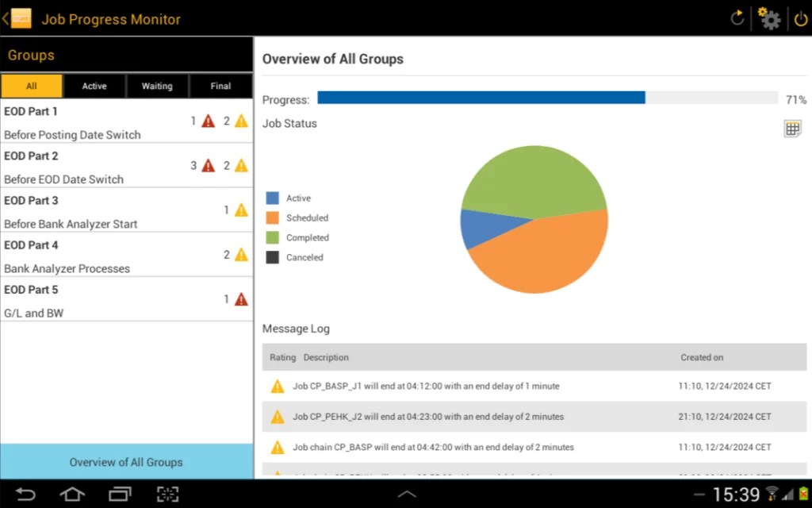Open recent apps from the navigation bar

point(120,493)
